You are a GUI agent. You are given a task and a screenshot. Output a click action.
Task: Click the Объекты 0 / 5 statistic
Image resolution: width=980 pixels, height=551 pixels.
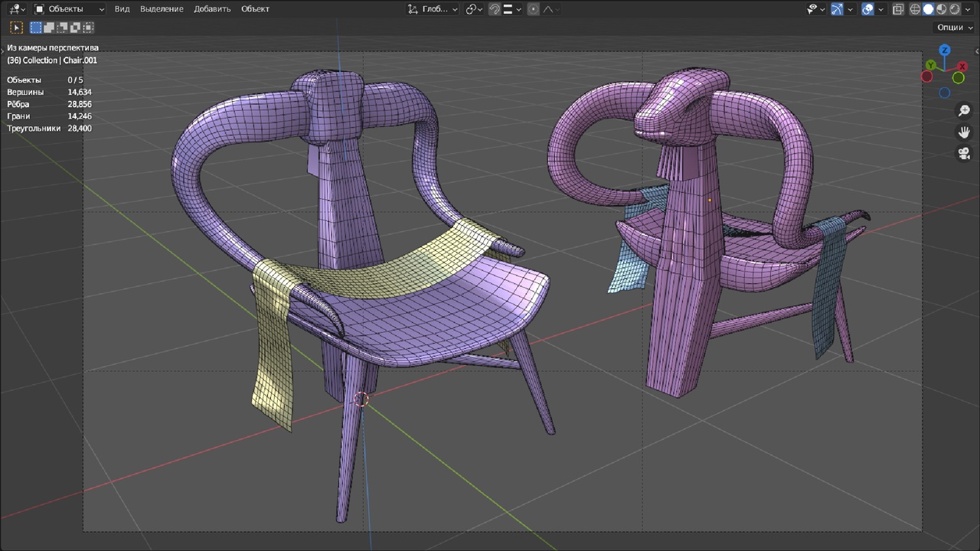(45, 80)
